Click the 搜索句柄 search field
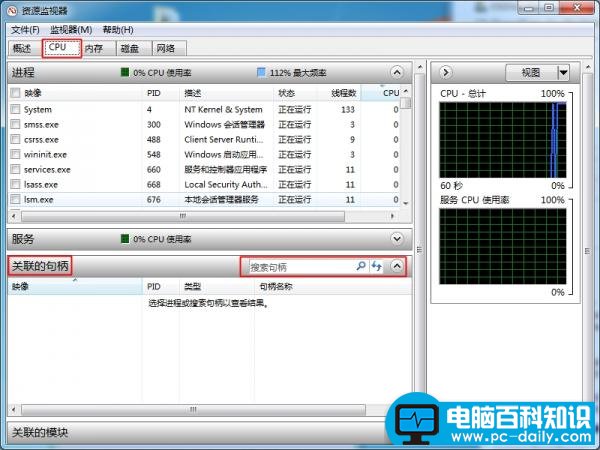Viewport: 600px width, 450px height. coord(302,267)
